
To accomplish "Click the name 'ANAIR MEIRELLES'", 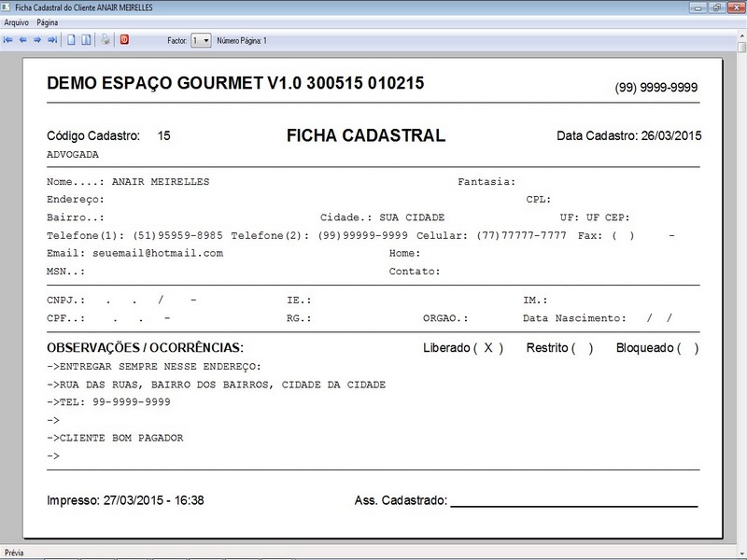I will 161,181.
